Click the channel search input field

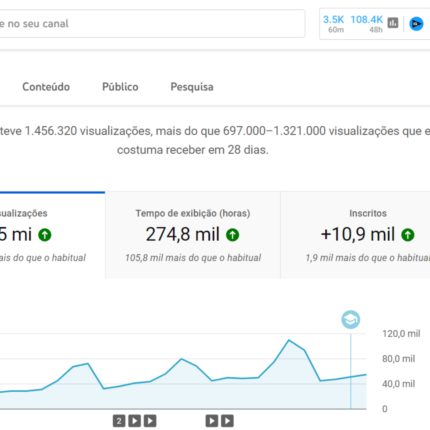point(152,24)
